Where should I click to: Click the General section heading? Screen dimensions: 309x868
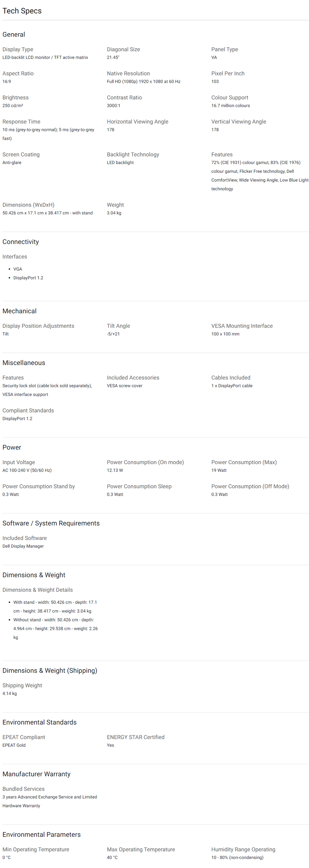point(14,34)
